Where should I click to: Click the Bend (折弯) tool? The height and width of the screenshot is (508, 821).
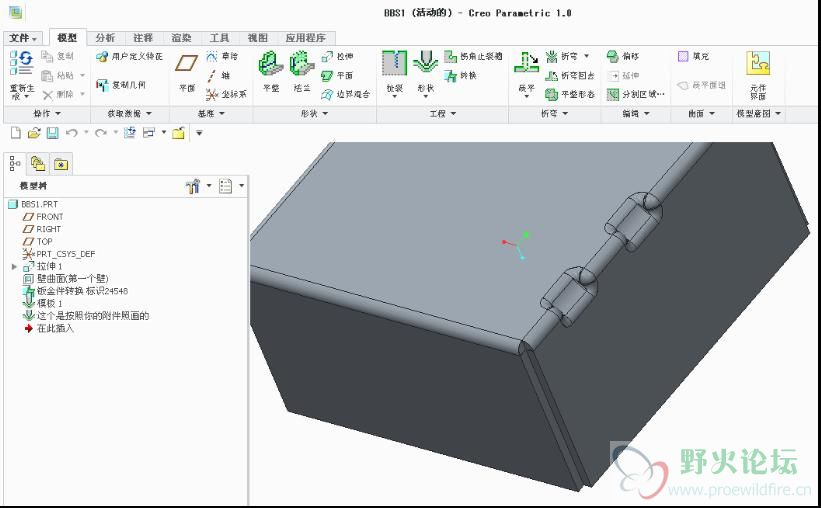tap(562, 56)
